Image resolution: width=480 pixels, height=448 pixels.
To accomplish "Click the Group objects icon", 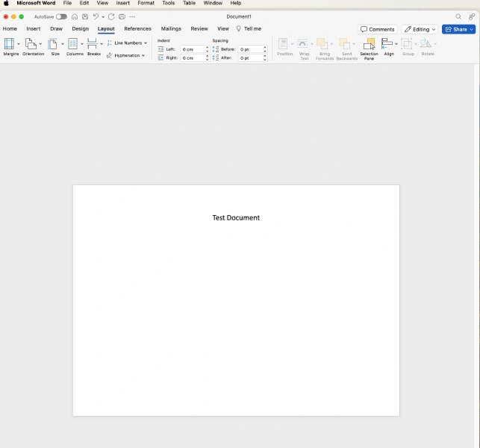I will pos(407,44).
